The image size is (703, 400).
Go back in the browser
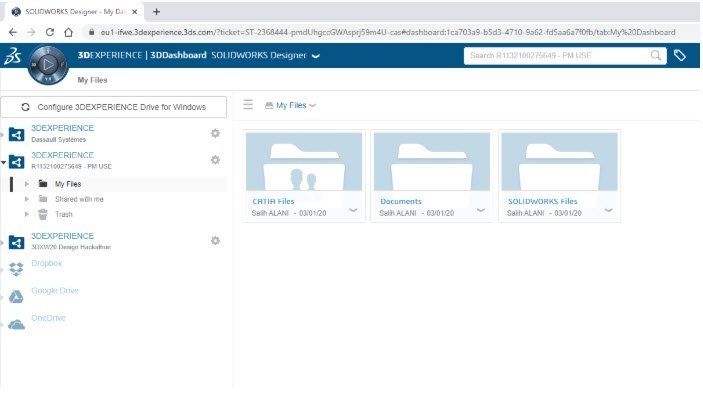click(13, 32)
